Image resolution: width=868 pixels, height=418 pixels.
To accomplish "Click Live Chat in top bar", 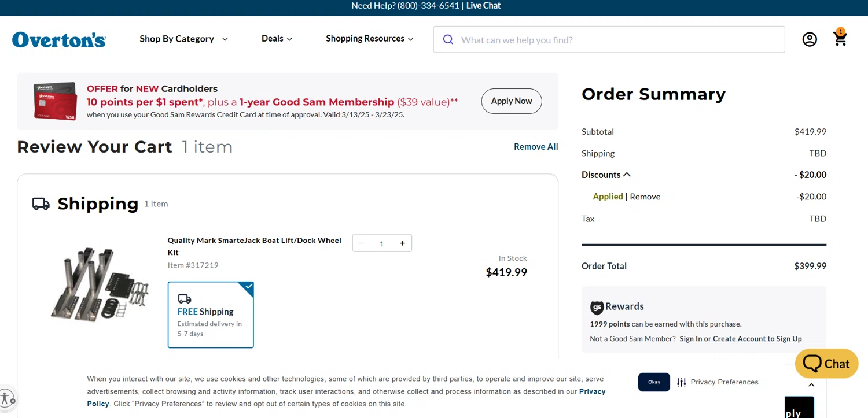I will (x=483, y=6).
